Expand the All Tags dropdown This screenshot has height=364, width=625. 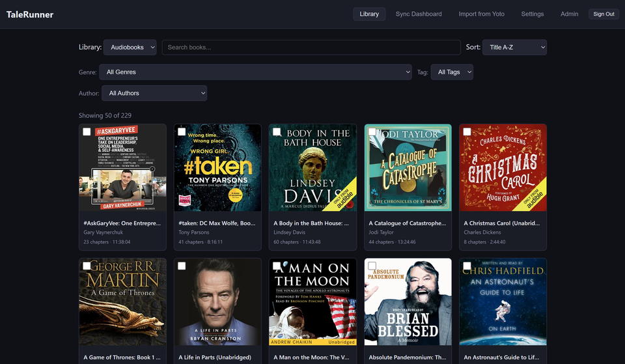[452, 72]
